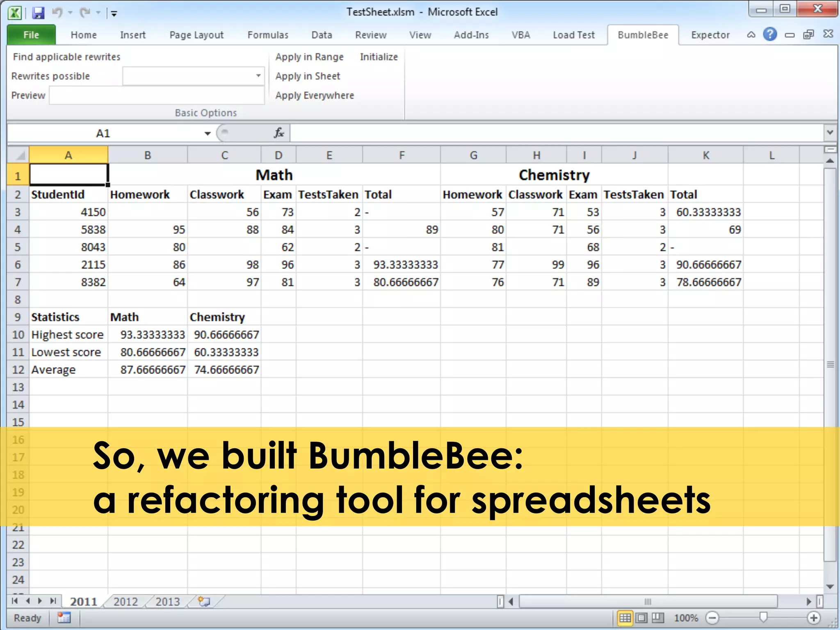Select Normal view button in status bar
The height and width of the screenshot is (630, 840).
click(x=625, y=618)
